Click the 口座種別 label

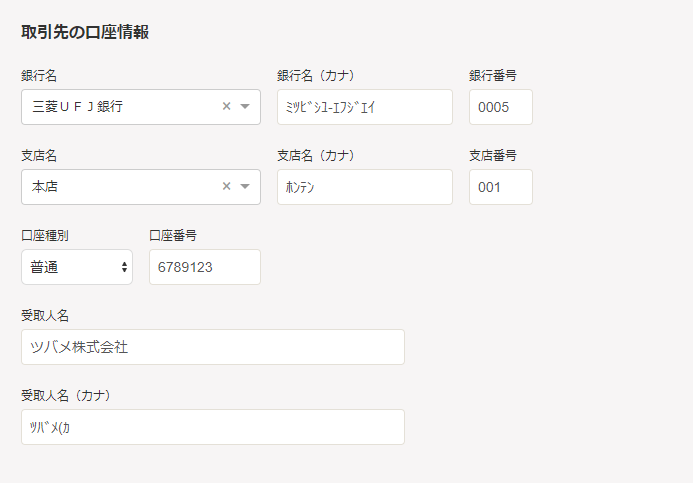[45, 236]
